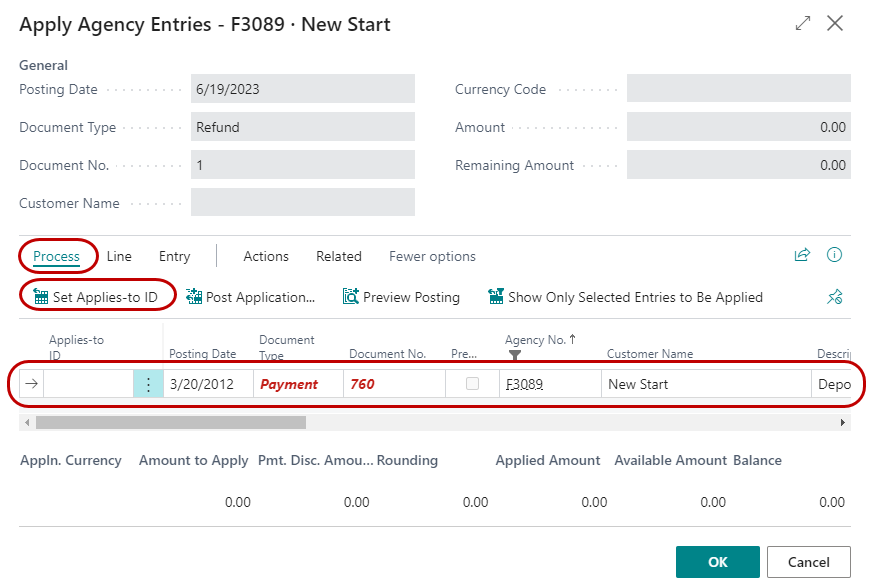Click the Set Applies-to ID icon

[41, 297]
